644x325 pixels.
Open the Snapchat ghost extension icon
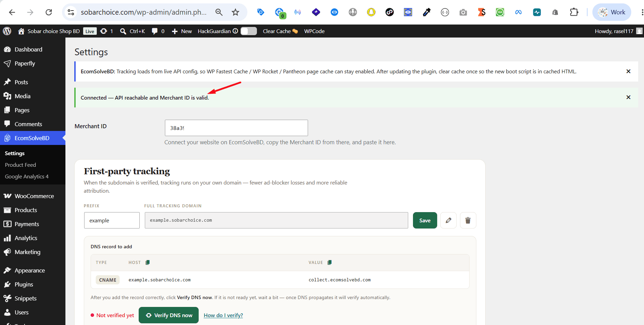(371, 12)
